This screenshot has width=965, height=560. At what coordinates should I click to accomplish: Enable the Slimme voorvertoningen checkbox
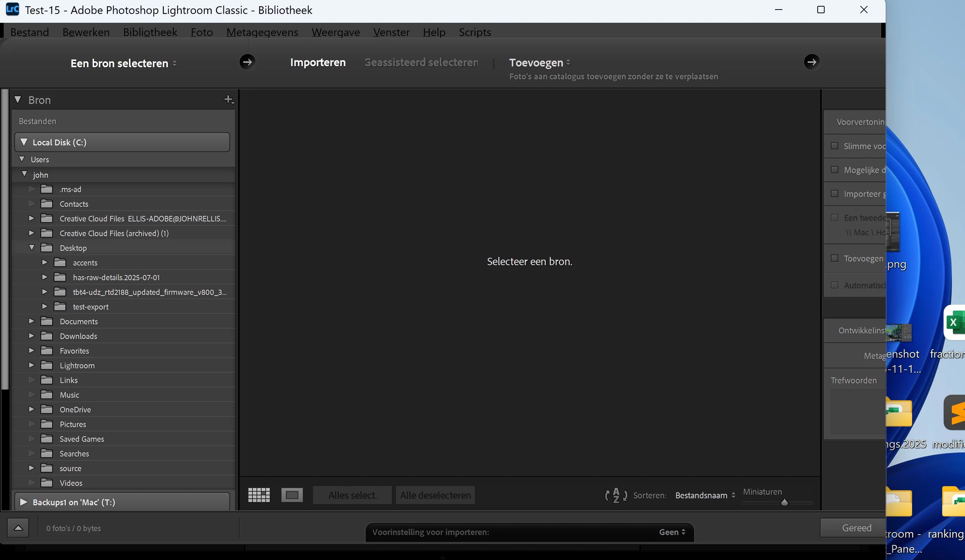[x=835, y=146]
